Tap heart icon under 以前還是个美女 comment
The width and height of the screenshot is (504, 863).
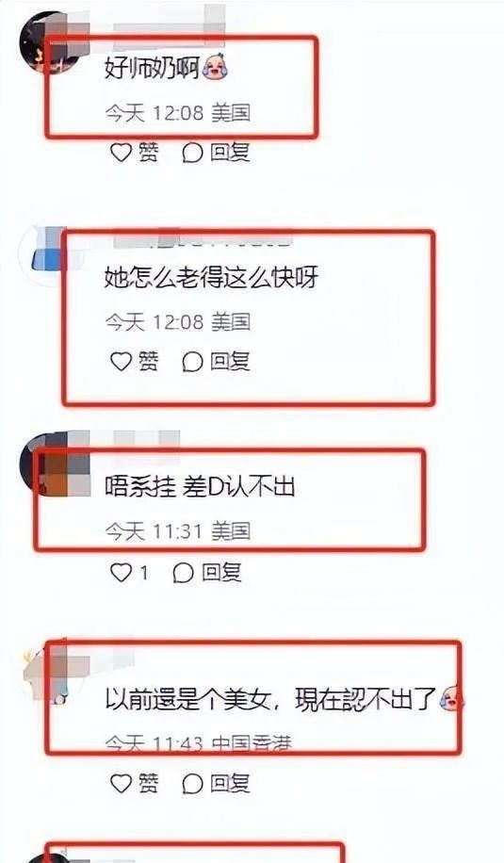pyautogui.click(x=121, y=783)
